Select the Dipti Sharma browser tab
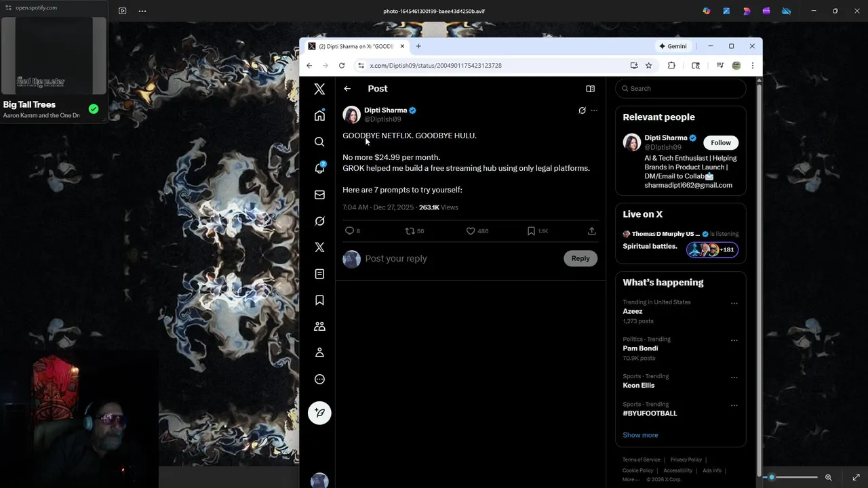Image resolution: width=868 pixels, height=488 pixels. tap(356, 46)
